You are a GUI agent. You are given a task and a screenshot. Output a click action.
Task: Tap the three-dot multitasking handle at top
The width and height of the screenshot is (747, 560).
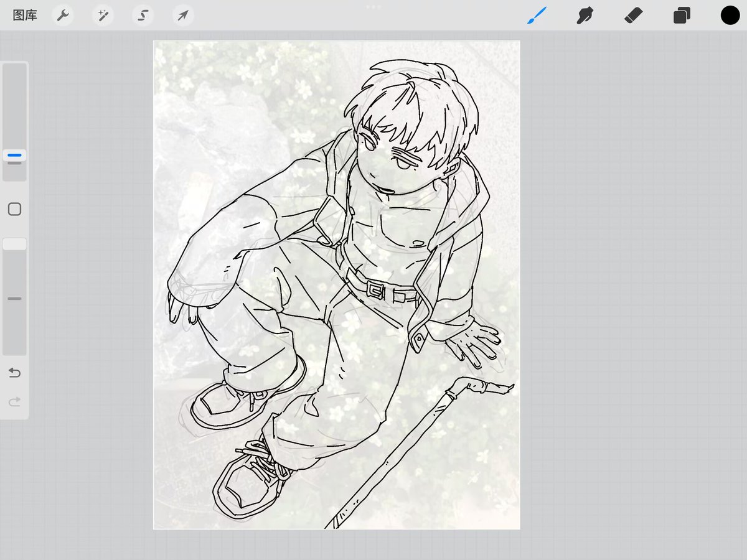click(374, 7)
